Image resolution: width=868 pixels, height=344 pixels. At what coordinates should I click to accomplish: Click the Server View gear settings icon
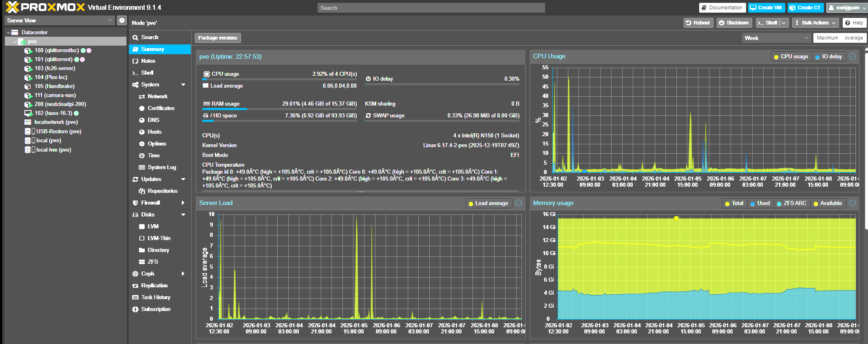pyautogui.click(x=121, y=20)
